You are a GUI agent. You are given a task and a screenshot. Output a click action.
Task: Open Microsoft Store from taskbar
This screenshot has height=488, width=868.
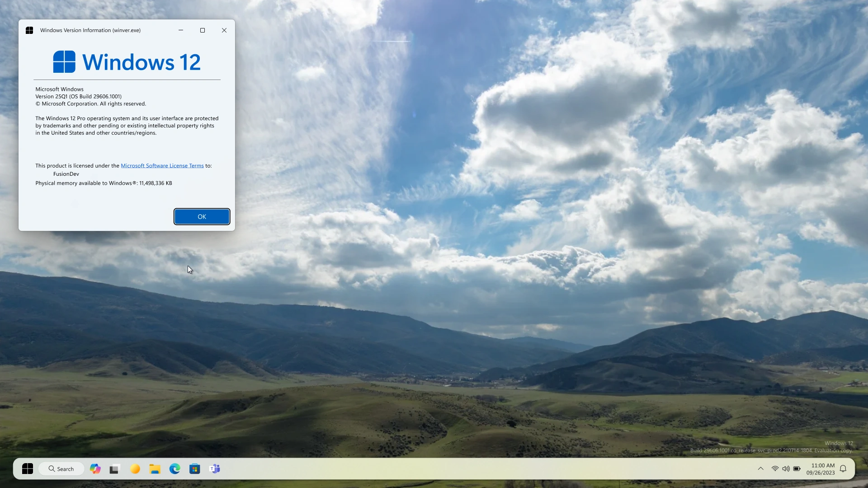click(x=195, y=469)
